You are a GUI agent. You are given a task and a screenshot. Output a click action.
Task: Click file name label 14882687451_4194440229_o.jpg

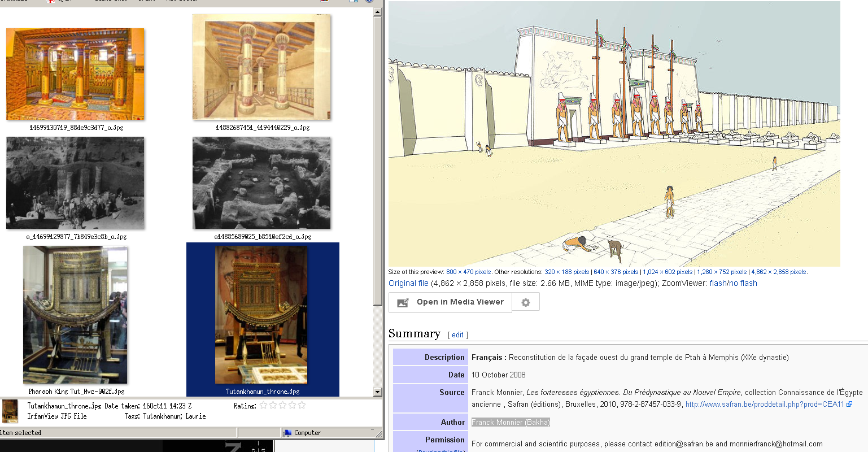(x=263, y=128)
